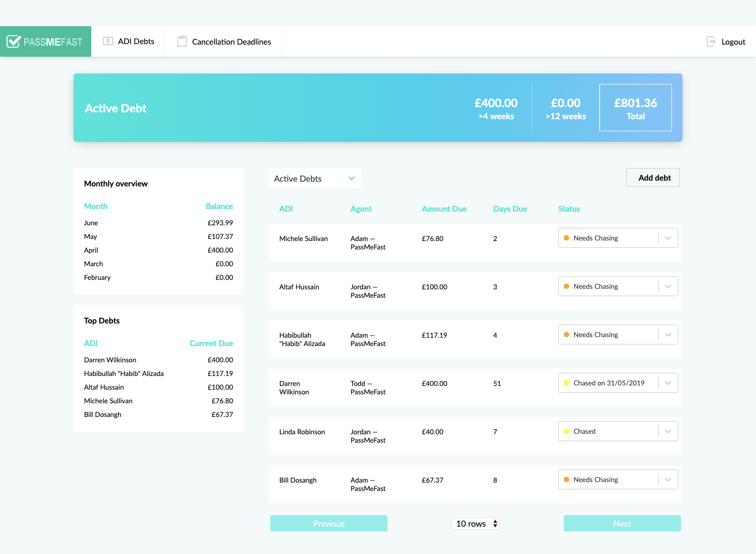Sort table by Days Due column header
Screen dimensions: 756x554
510,208
